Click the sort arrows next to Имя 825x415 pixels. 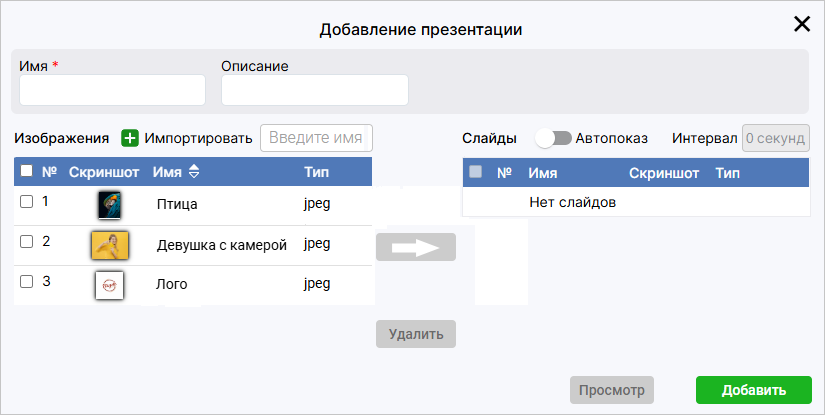click(194, 171)
